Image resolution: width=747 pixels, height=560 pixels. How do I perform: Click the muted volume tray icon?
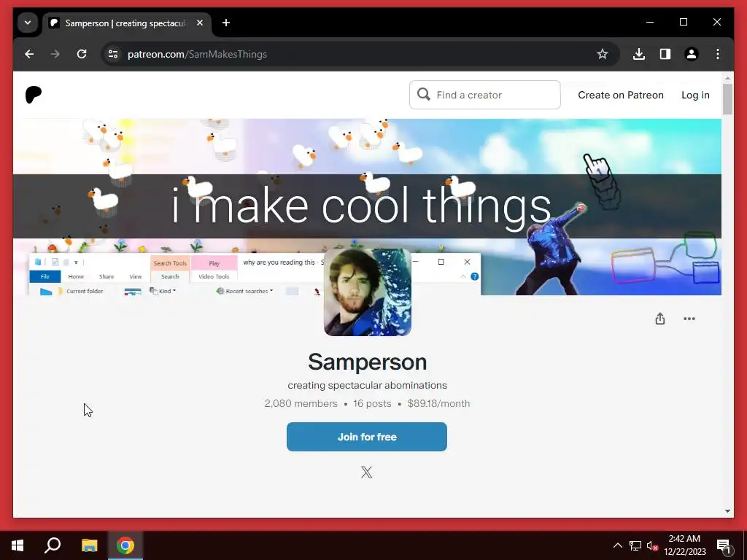(652, 545)
